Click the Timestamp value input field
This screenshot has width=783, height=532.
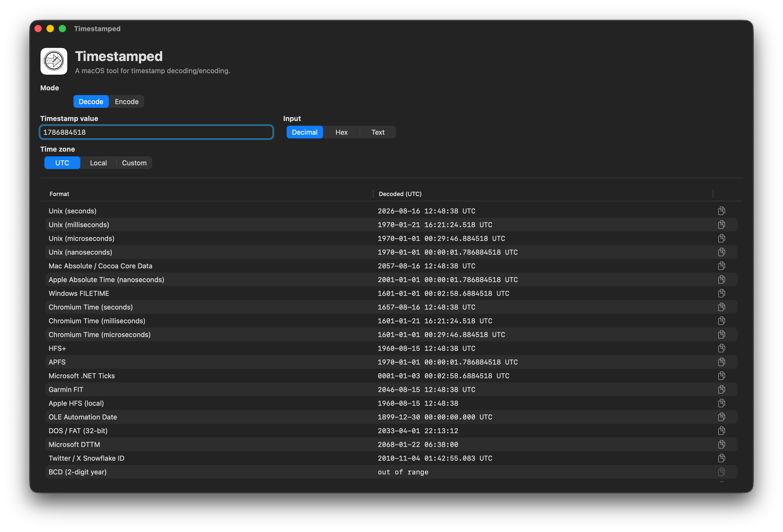(x=156, y=132)
